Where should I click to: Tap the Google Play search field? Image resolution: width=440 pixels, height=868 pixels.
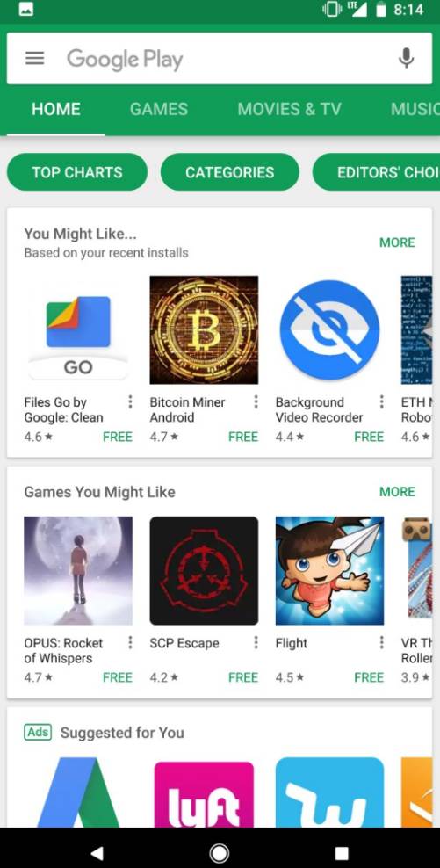[220, 59]
